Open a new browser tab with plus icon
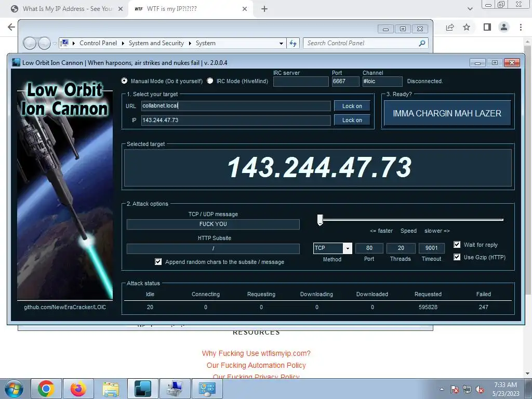Screen dimensions: 532x399 pos(264,9)
